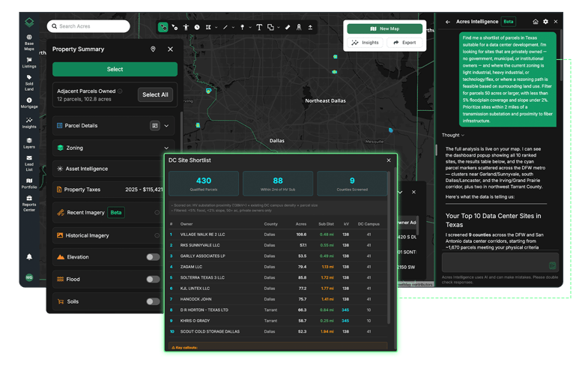Select the multi-select cursor tool
This screenshot has height=365, width=588.
pos(175,27)
